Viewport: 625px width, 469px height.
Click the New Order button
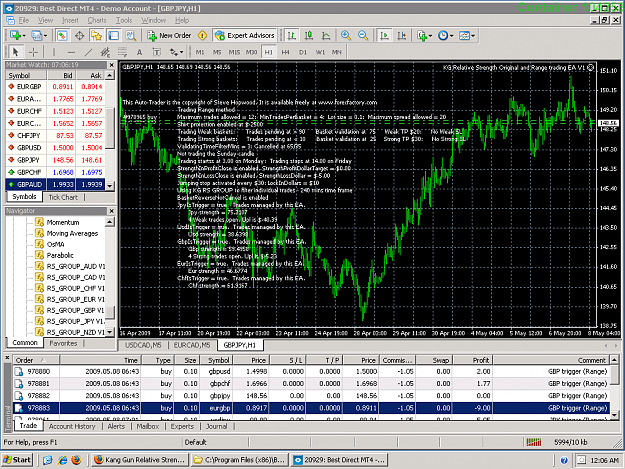click(169, 35)
